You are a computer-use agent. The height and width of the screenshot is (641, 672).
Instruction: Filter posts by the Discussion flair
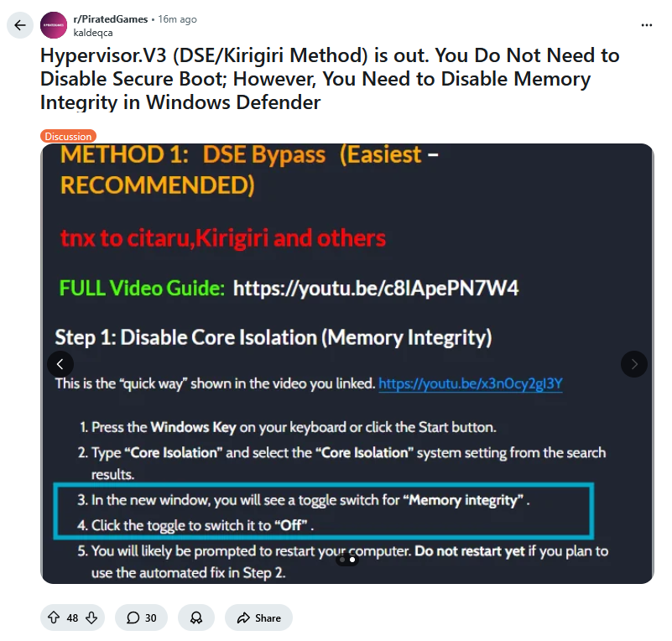[x=68, y=136]
